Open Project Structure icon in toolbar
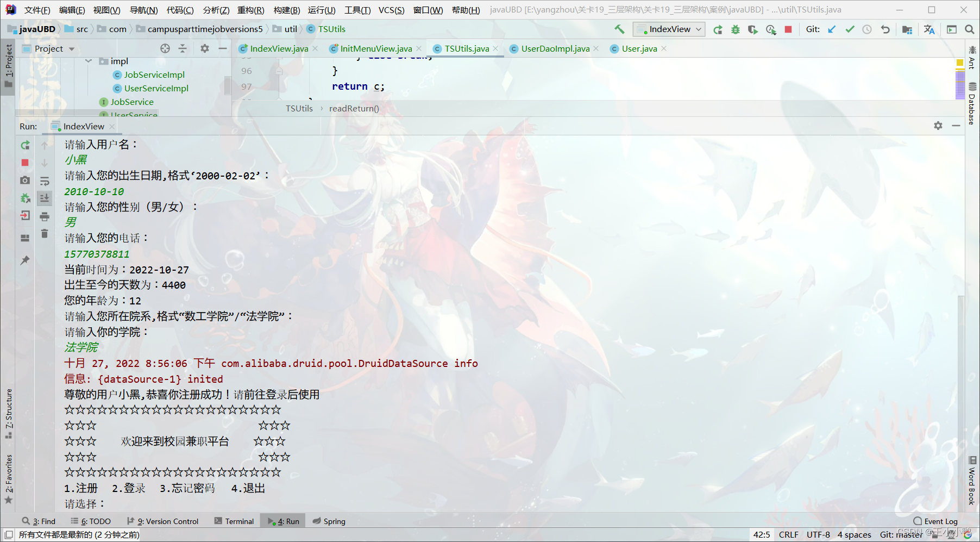This screenshot has height=542, width=980. (x=907, y=29)
